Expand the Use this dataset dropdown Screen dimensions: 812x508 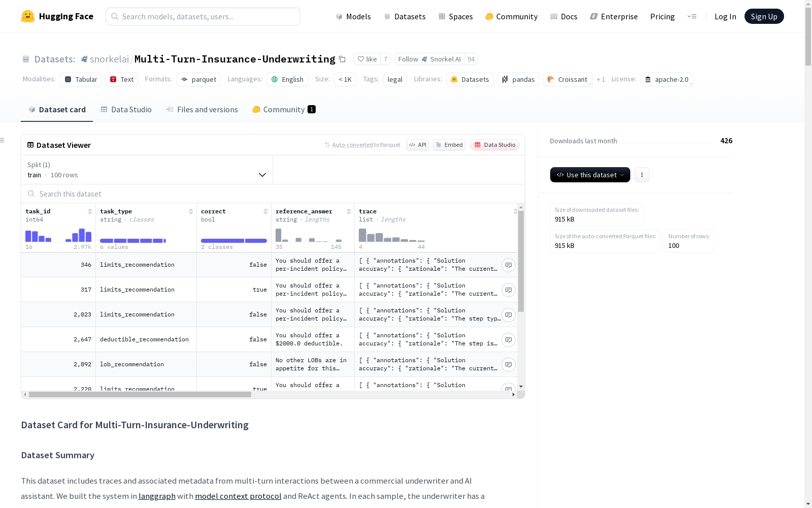click(590, 175)
